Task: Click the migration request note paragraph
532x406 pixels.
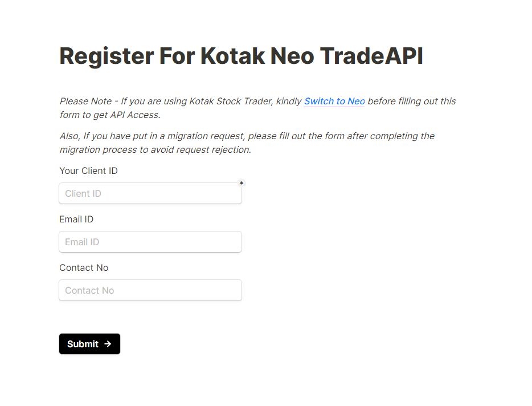Action: pyautogui.click(x=247, y=143)
